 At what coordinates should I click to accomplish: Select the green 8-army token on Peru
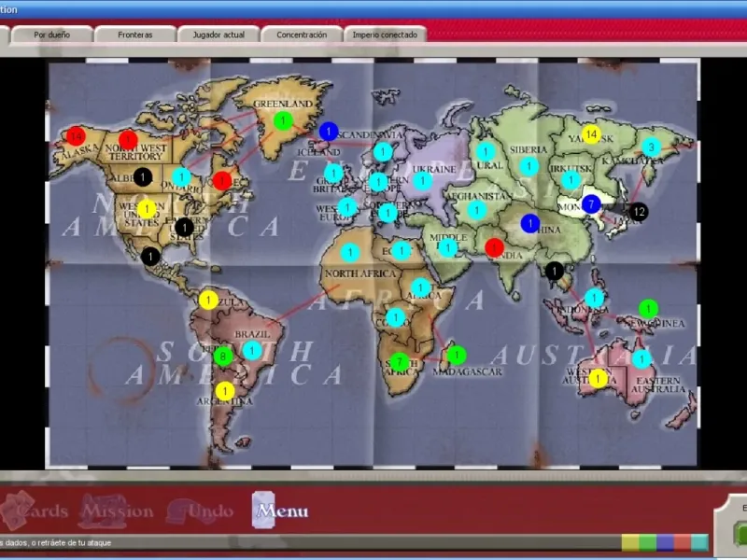223,357
